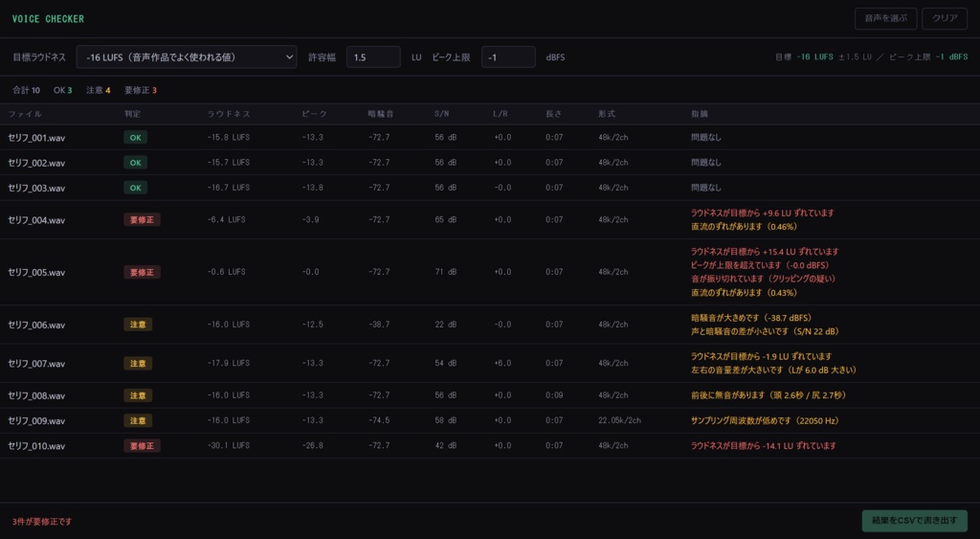Viewport: 980px width, 539px height.
Task: Click the OK badge of セリフ_001.wav
Action: 136,138
